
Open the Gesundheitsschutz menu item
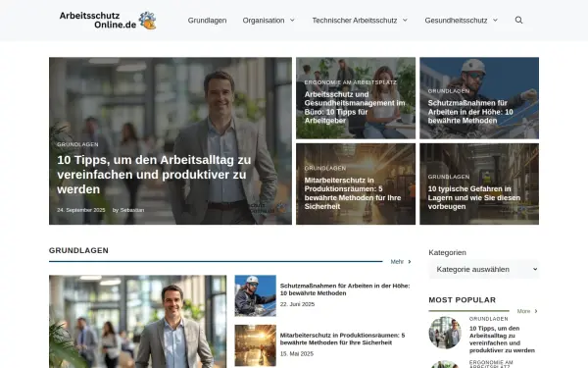456,21
